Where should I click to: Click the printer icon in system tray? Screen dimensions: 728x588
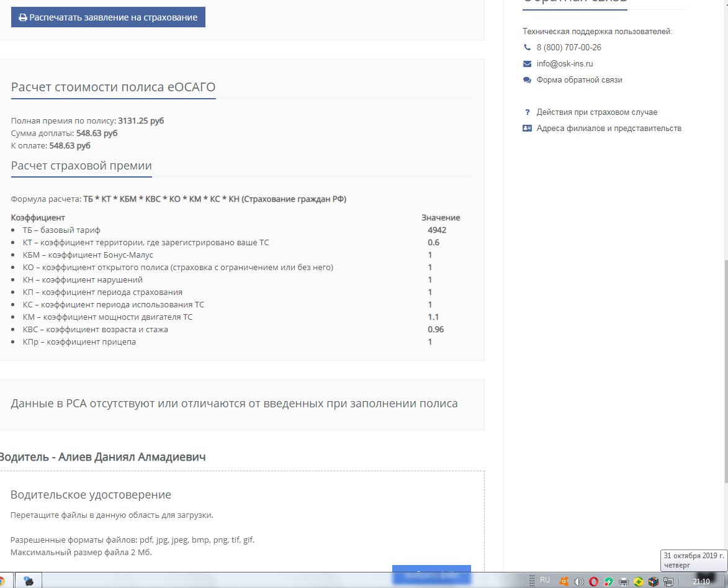(x=624, y=582)
